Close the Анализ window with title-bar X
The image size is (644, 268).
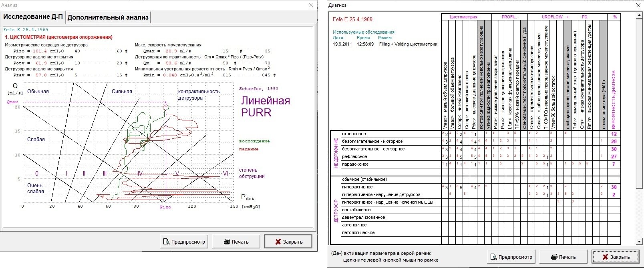(311, 5)
